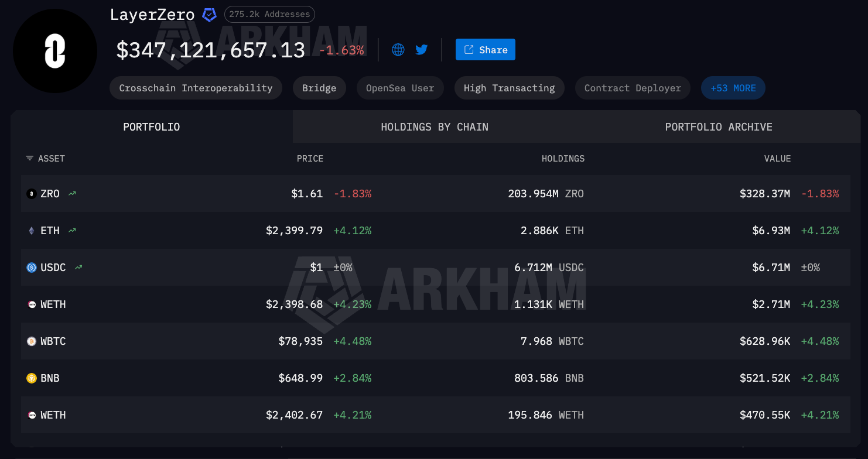Click the LayerZero entity logo
The height and width of the screenshot is (459, 868).
(55, 51)
